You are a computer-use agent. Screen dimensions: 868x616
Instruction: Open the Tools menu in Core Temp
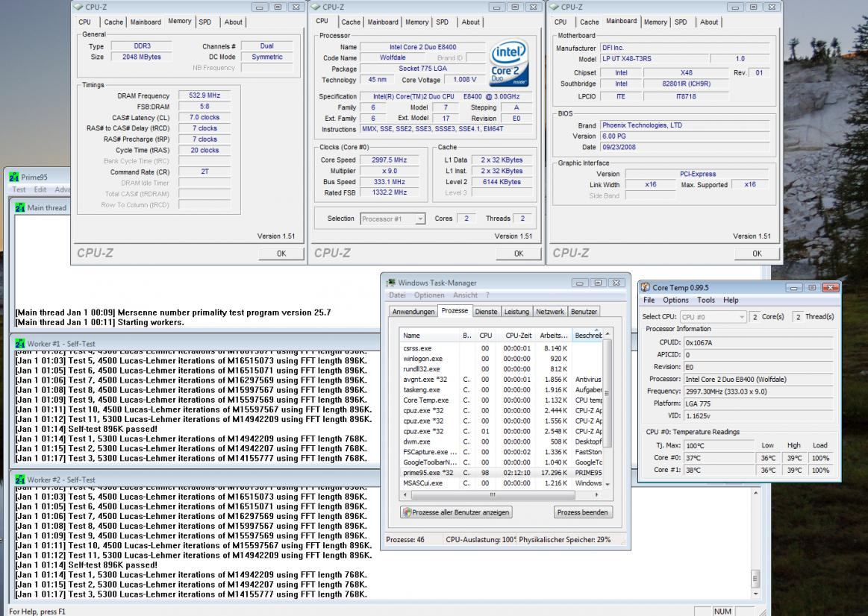(705, 301)
